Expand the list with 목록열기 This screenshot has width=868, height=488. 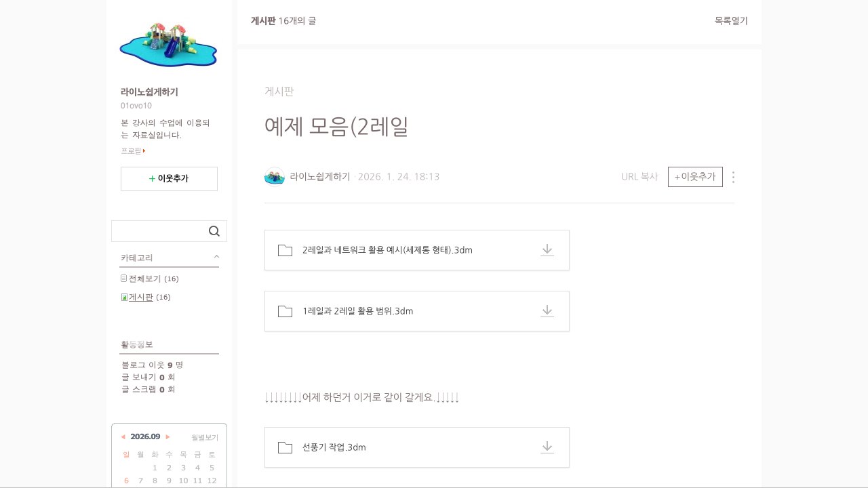click(x=731, y=21)
